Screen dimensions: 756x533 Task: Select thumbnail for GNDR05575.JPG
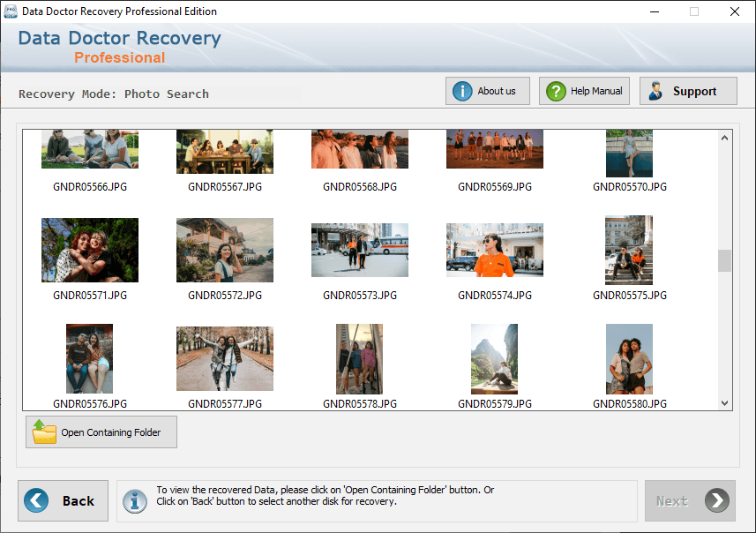(629, 250)
